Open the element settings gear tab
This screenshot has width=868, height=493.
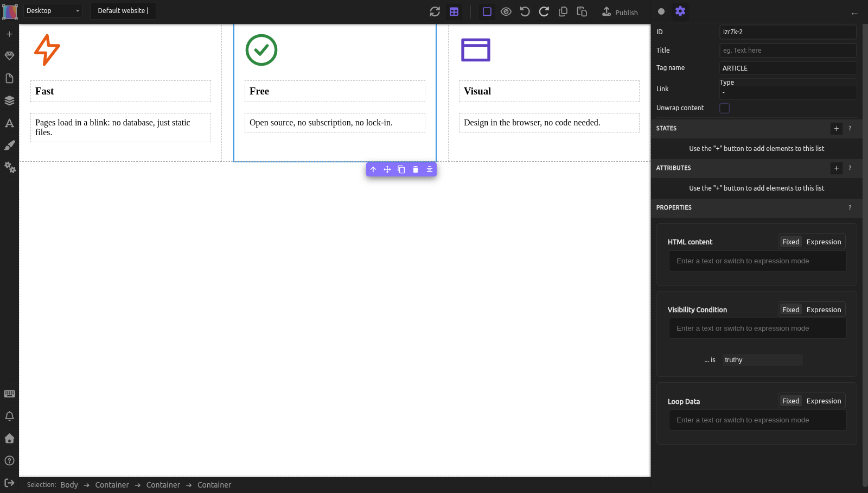coord(680,11)
